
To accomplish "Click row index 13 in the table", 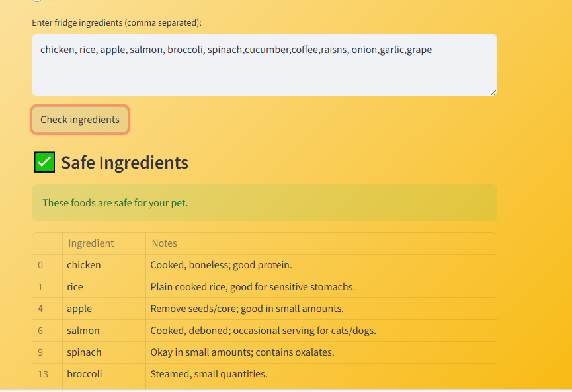I will pyautogui.click(x=42, y=373).
